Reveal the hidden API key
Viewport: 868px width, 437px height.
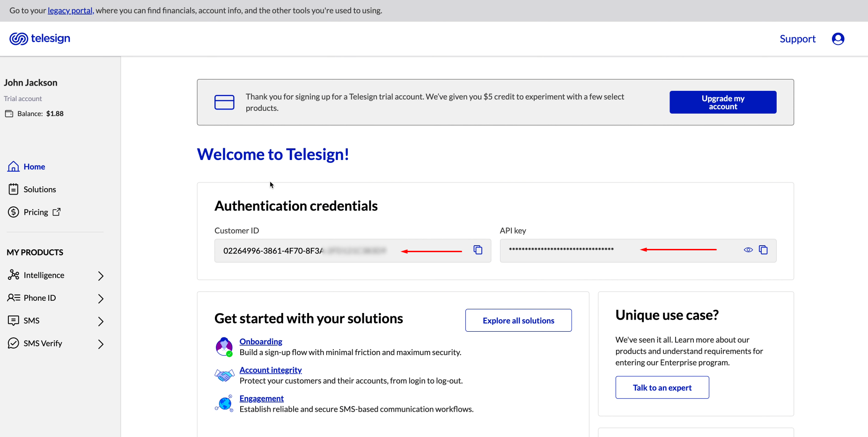(748, 250)
